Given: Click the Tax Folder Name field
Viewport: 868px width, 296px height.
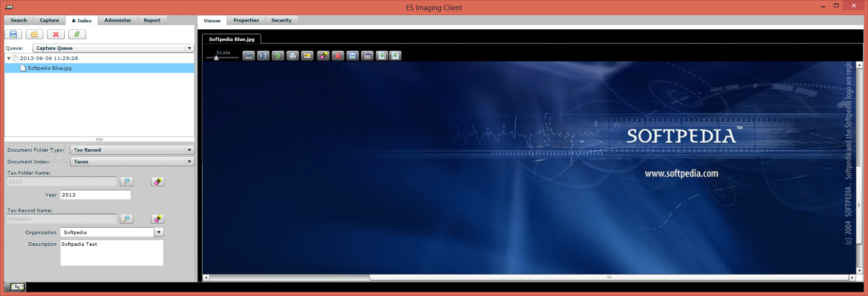Looking at the screenshot, I should [62, 181].
